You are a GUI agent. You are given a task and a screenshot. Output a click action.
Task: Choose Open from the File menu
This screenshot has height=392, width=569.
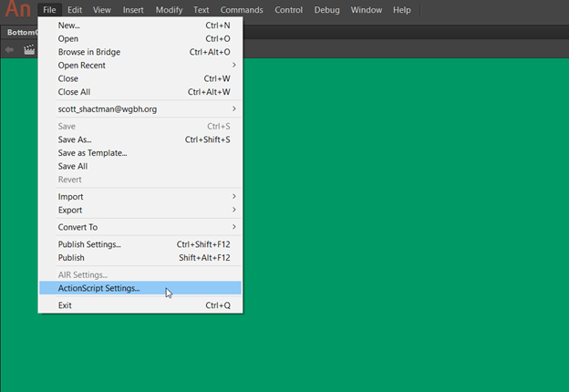coord(140,39)
